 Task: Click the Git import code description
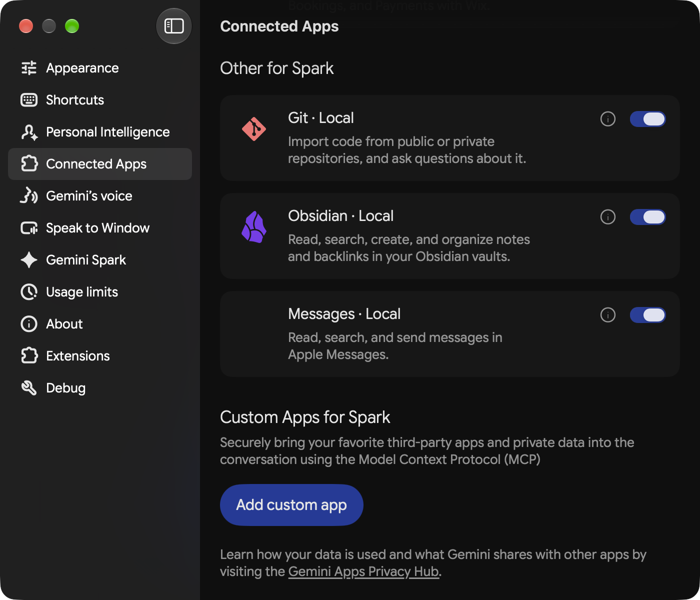(407, 150)
